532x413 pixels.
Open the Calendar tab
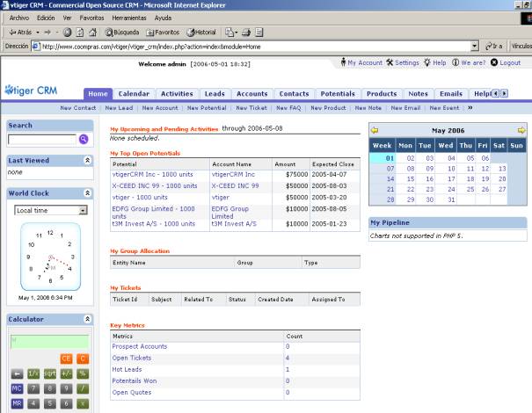click(x=134, y=94)
